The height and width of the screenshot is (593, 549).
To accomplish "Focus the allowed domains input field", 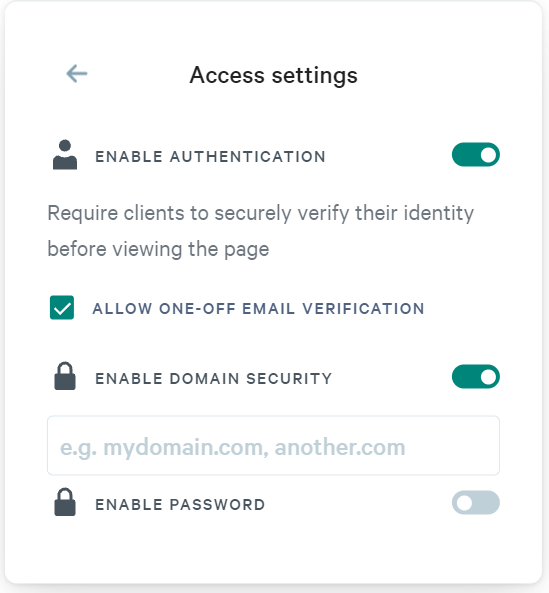I will (x=273, y=446).
